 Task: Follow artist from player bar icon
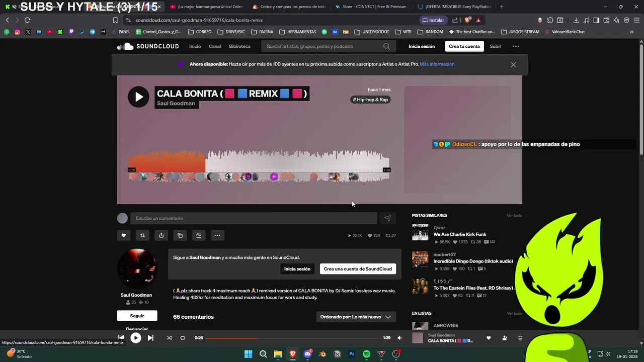tap(505, 338)
